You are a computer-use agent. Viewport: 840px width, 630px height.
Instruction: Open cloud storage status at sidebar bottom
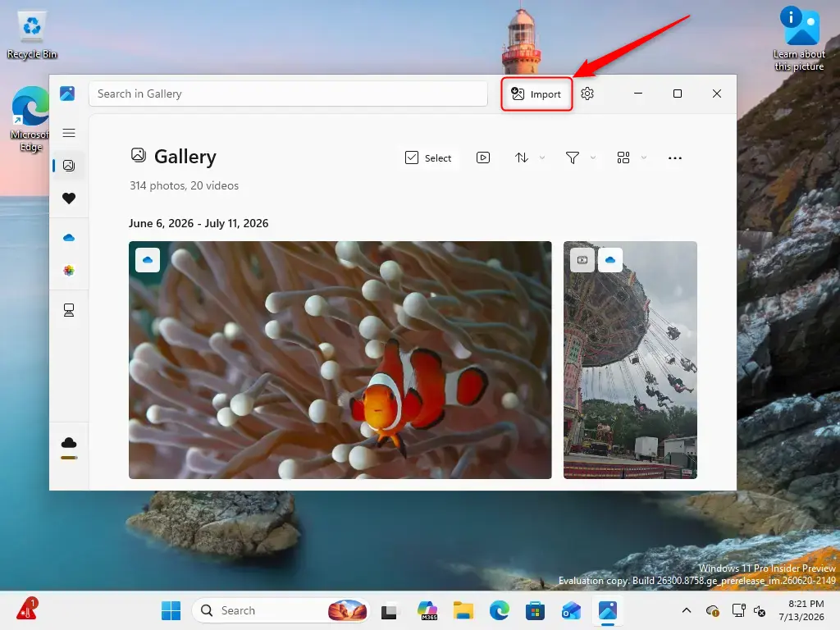click(69, 448)
